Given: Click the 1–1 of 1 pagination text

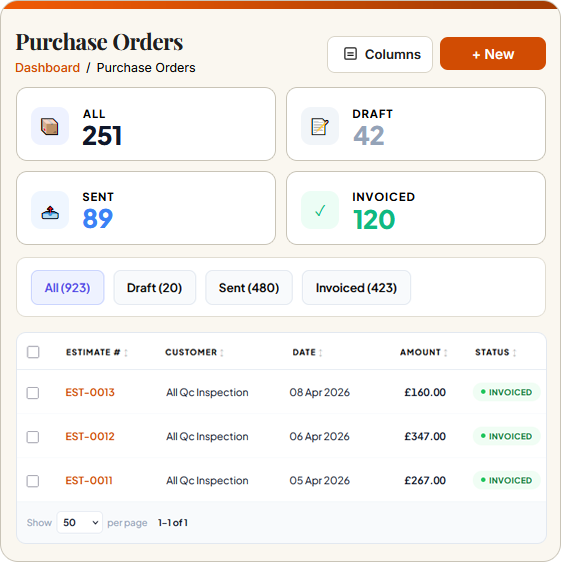Looking at the screenshot, I should click(173, 523).
